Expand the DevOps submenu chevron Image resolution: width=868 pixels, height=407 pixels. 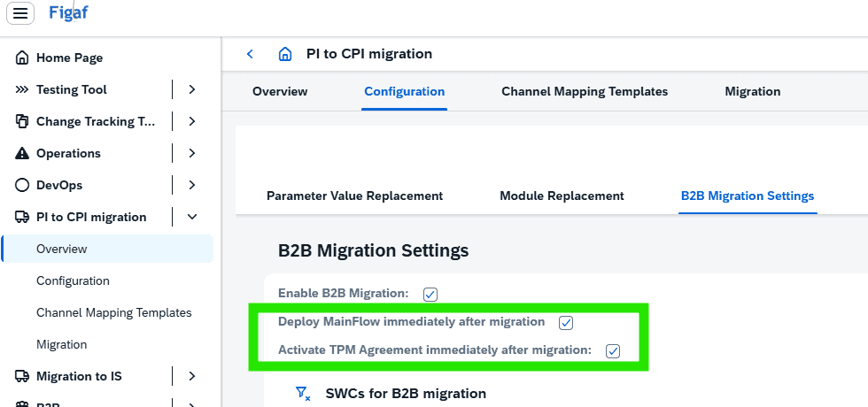[192, 185]
